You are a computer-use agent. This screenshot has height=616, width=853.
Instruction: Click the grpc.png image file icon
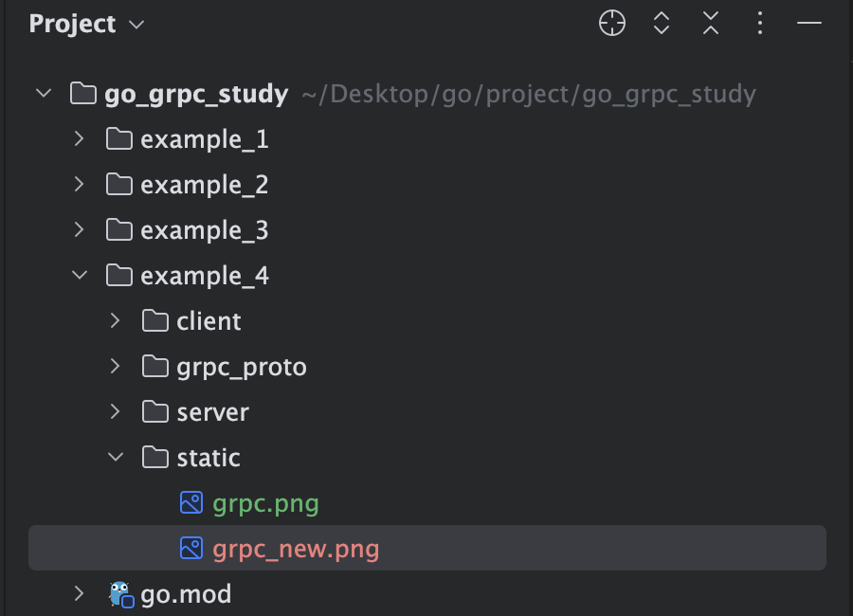(x=191, y=503)
